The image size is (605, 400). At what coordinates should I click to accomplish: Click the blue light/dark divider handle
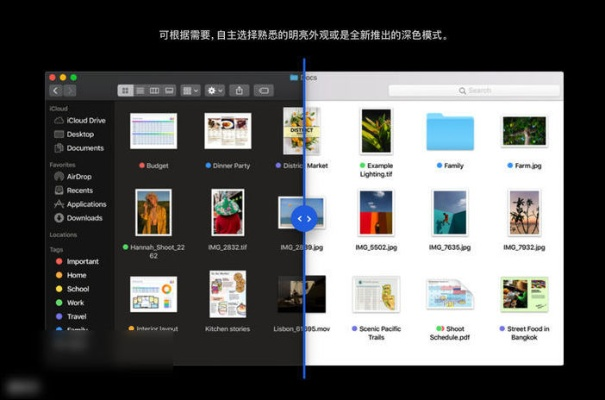[x=305, y=217]
